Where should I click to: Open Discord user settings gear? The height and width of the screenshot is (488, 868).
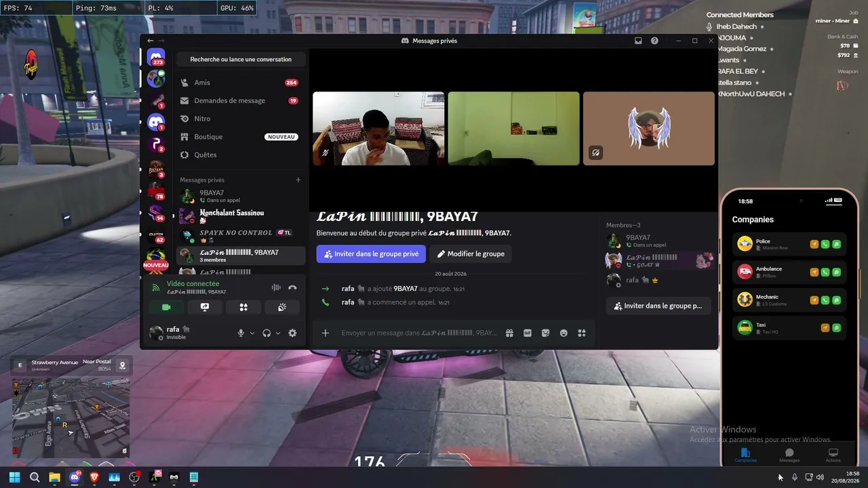(292, 333)
